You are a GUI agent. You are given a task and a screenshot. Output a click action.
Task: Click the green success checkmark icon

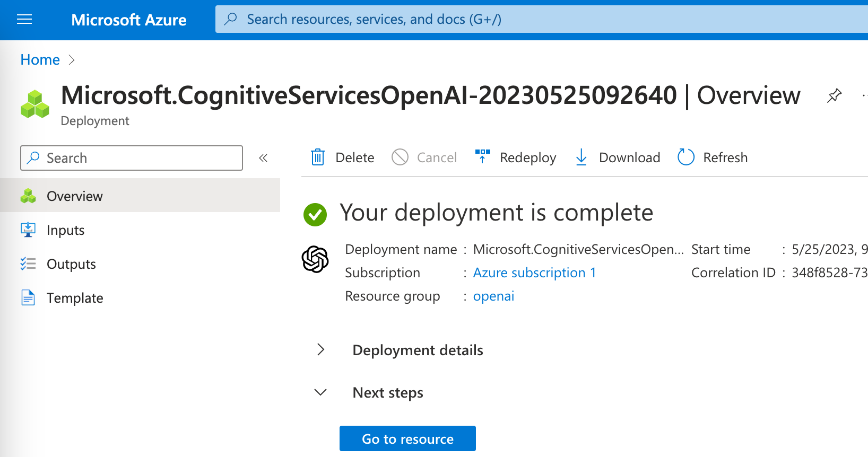(x=315, y=214)
